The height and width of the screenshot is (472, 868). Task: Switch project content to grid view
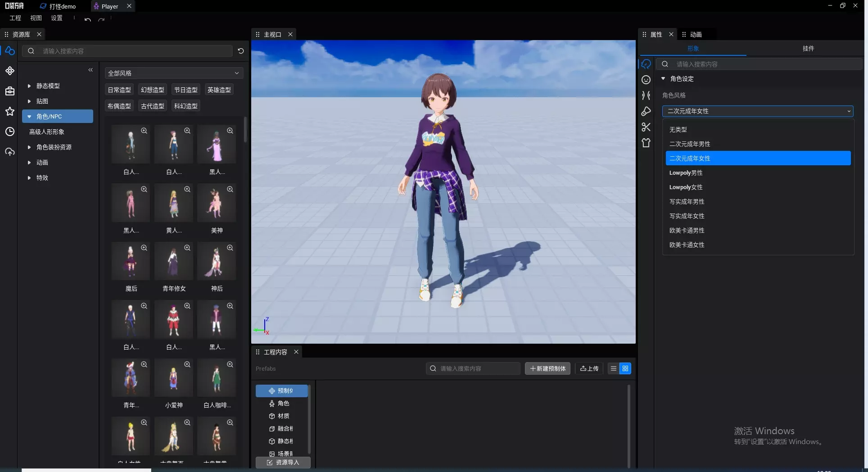pos(625,368)
